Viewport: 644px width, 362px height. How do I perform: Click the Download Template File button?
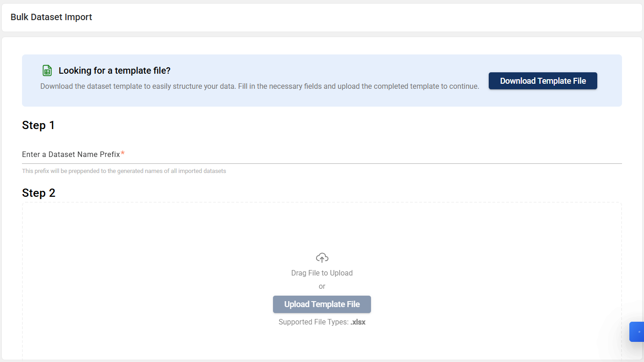(543, 81)
